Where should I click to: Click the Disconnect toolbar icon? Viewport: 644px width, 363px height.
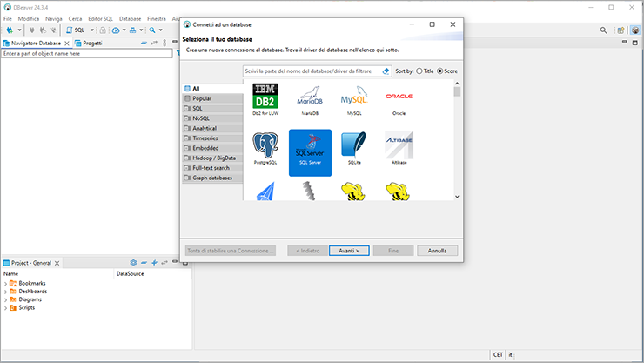[x=53, y=30]
